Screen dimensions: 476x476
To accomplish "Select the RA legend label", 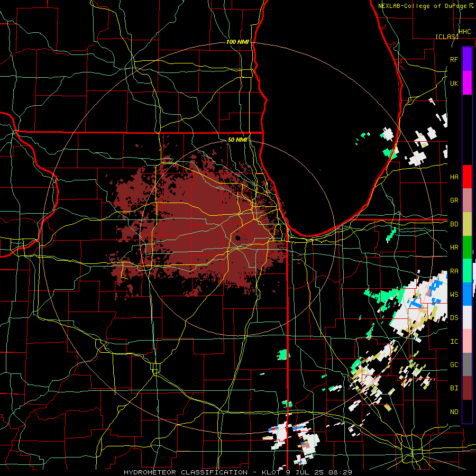I will 454,271.
